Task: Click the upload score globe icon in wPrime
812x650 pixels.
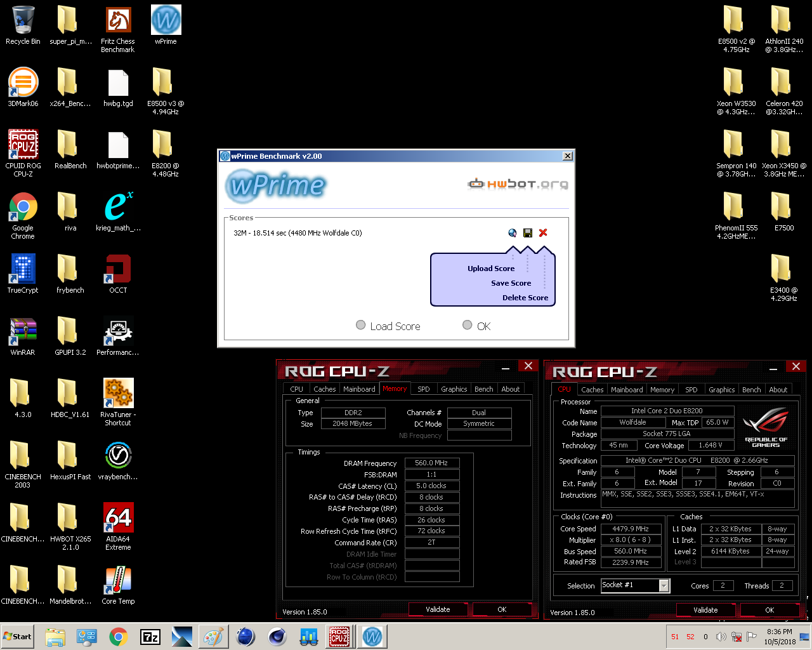Action: point(513,233)
